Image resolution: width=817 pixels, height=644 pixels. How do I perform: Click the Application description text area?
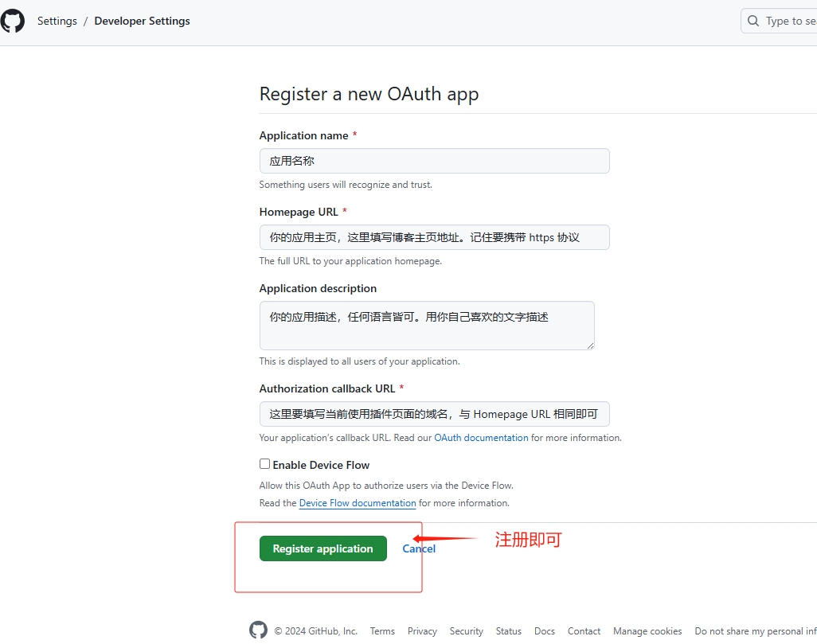click(426, 325)
